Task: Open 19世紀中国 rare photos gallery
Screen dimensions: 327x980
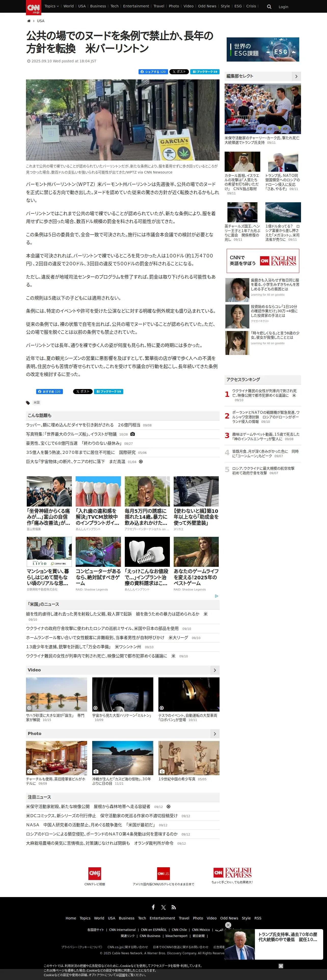Action: coord(189,758)
